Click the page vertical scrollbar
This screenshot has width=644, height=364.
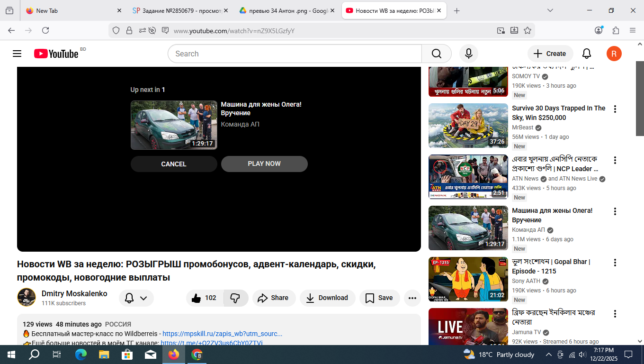click(640, 99)
